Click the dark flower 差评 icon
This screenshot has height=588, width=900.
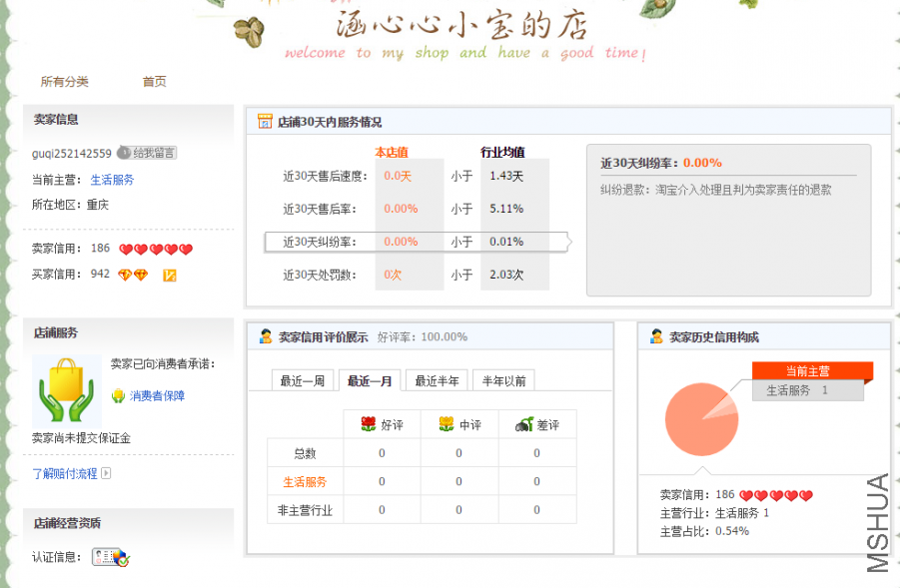point(524,424)
